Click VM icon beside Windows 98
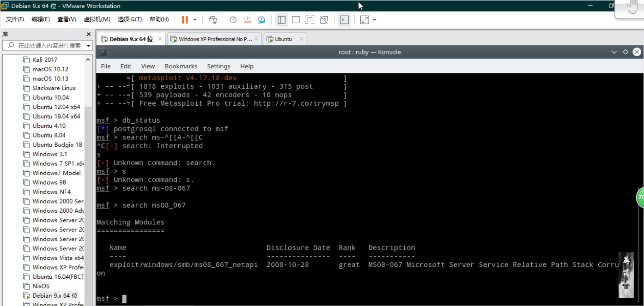Viewport: 644px width, 306px height. tap(26, 182)
